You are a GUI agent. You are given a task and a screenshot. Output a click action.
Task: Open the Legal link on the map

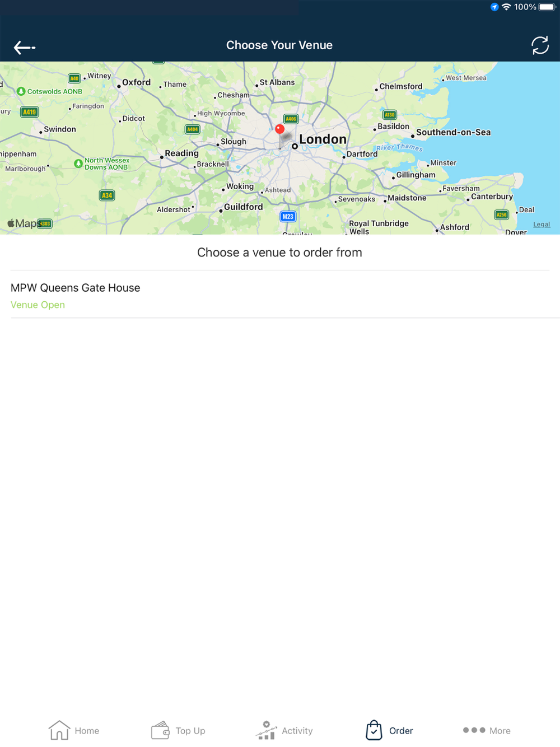pos(542,224)
